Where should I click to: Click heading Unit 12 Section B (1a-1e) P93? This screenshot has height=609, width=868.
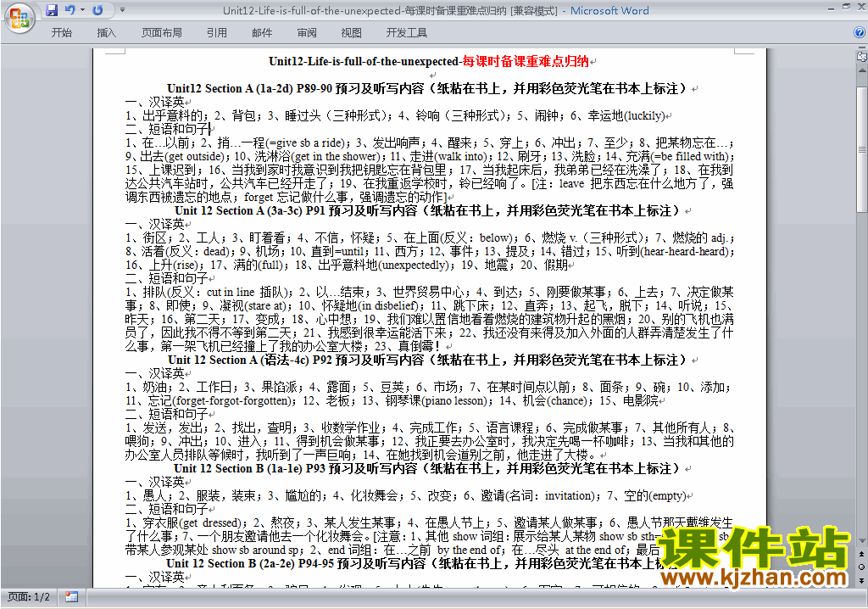(x=250, y=469)
